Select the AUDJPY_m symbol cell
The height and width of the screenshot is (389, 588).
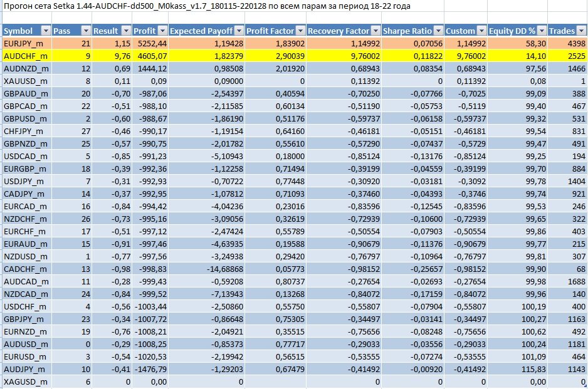27,369
